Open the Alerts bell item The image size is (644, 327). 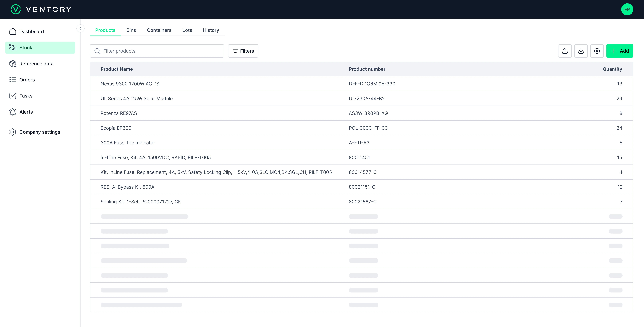point(26,112)
